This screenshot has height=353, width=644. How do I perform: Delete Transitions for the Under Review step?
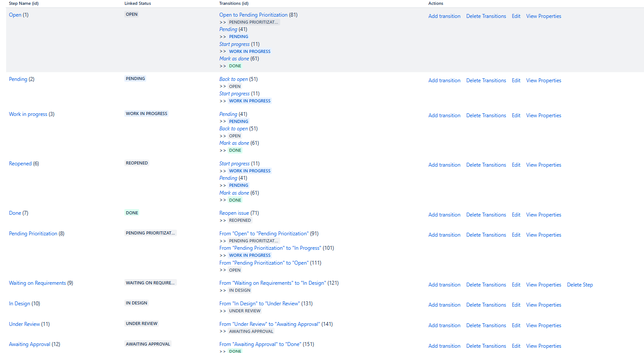[x=486, y=325]
